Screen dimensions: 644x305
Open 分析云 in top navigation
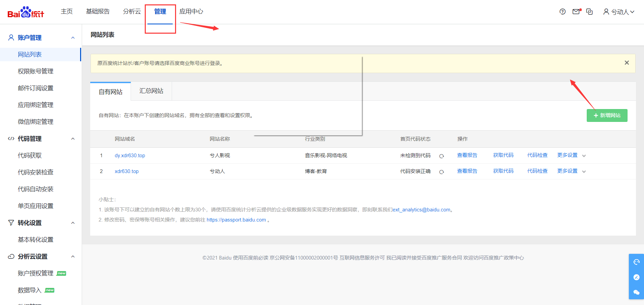[132, 11]
